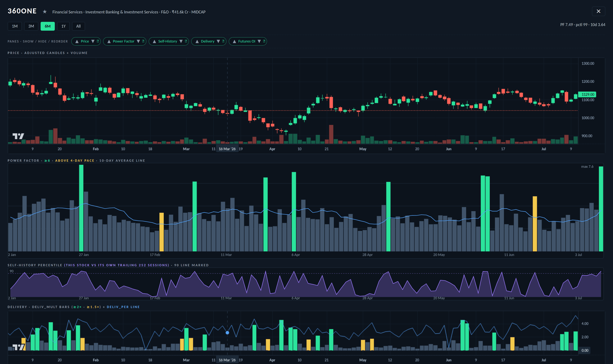Move the Delivery pane down
The width and height of the screenshot is (613, 364).
click(x=218, y=41)
